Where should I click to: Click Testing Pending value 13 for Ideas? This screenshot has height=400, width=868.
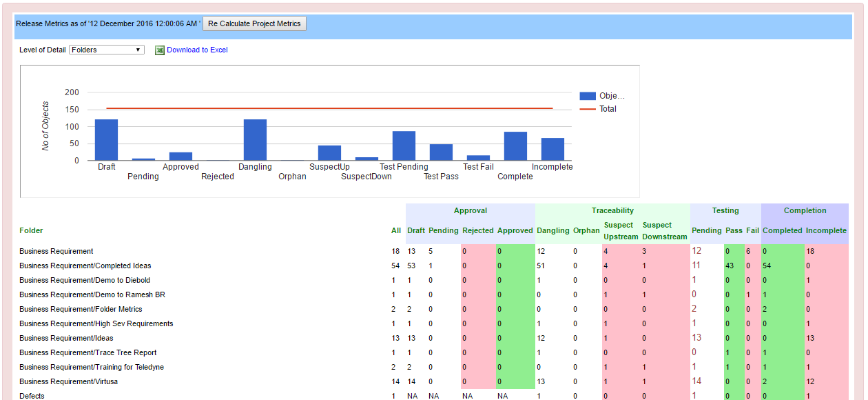(696, 338)
